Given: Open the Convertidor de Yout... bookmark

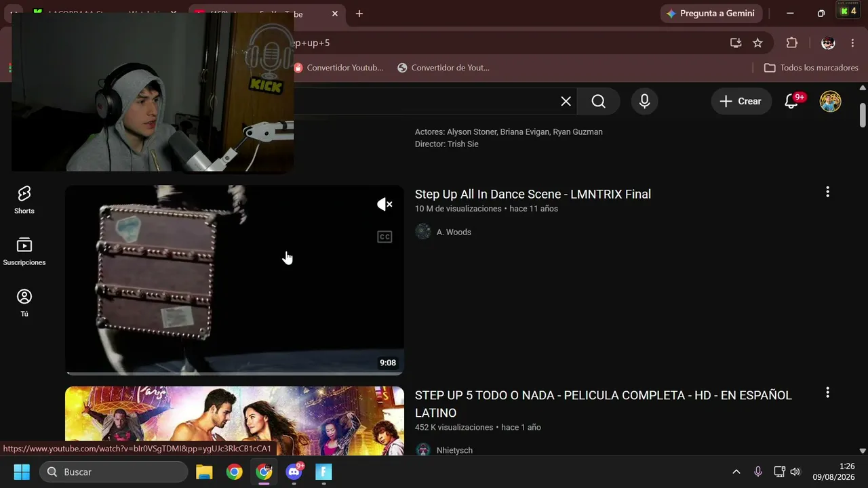Looking at the screenshot, I should coord(443,68).
